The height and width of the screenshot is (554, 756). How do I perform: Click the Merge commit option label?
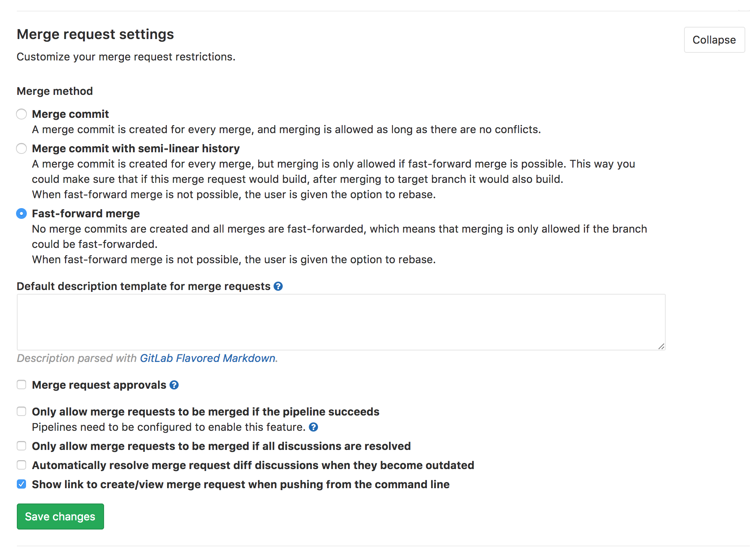tap(70, 114)
